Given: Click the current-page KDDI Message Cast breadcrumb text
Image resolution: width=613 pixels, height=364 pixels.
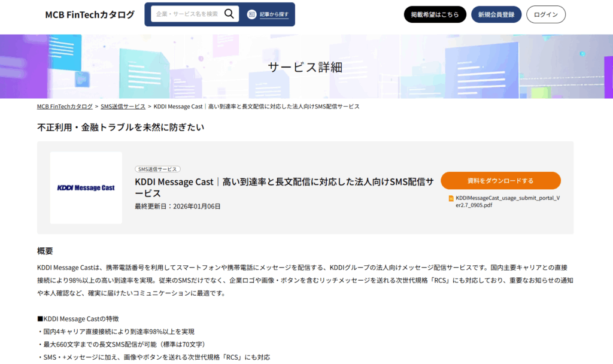Looking at the screenshot, I should click(256, 107).
